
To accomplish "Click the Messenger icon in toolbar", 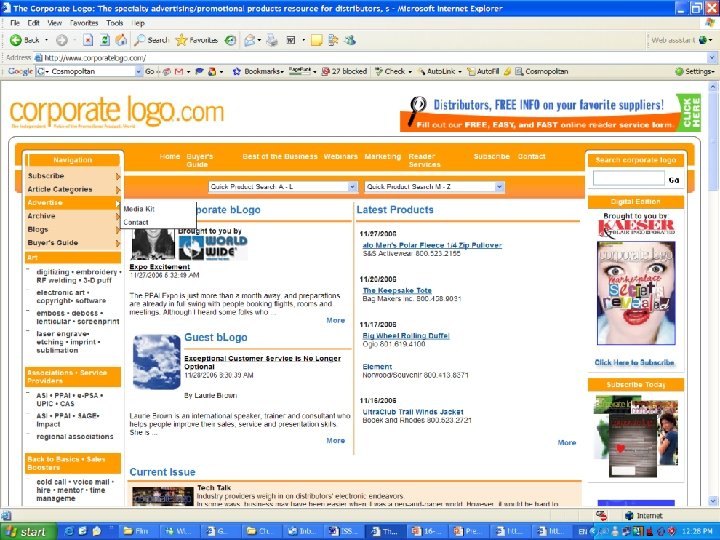I will click(x=350, y=40).
